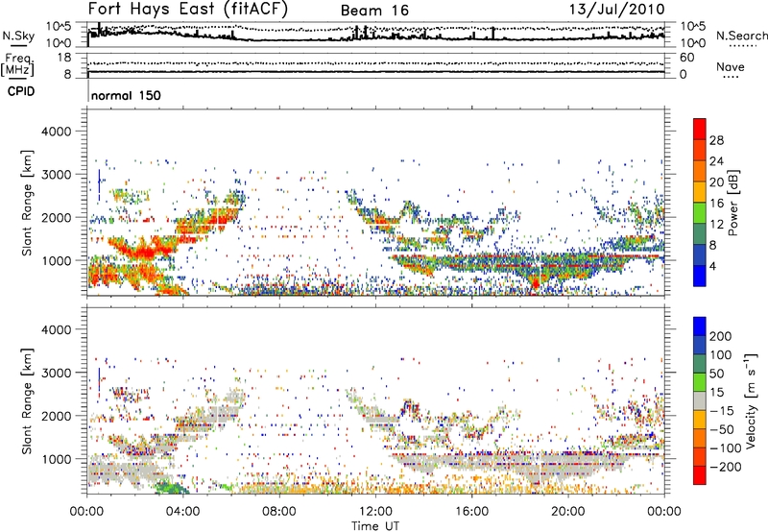Click the "Fort Hays East (fitACF)" plot title

click(x=188, y=9)
